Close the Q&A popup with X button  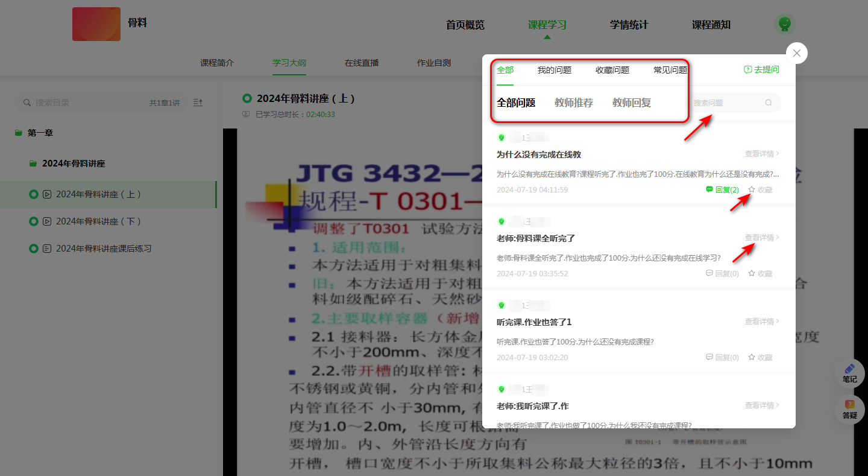click(796, 53)
